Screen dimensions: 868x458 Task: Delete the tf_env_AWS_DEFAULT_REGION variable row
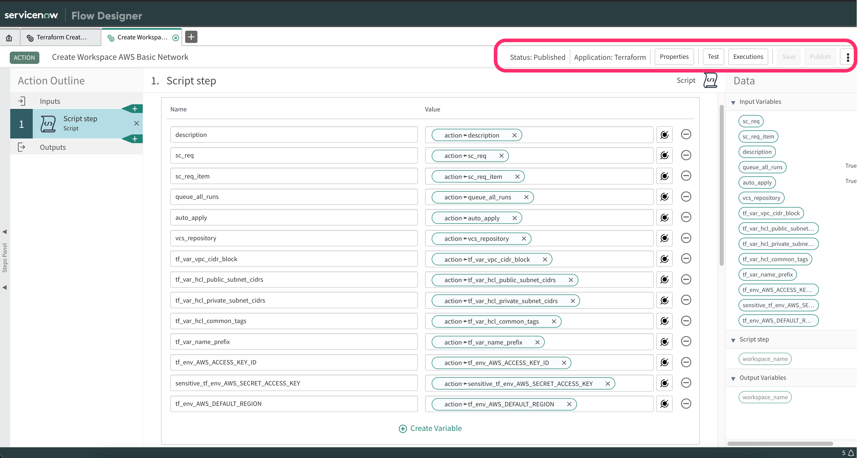[x=686, y=404]
